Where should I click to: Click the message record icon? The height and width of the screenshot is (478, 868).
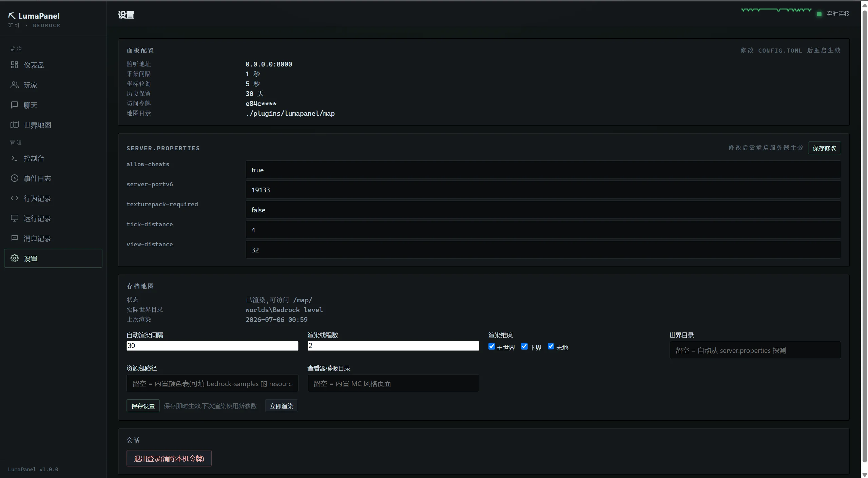[x=14, y=238]
